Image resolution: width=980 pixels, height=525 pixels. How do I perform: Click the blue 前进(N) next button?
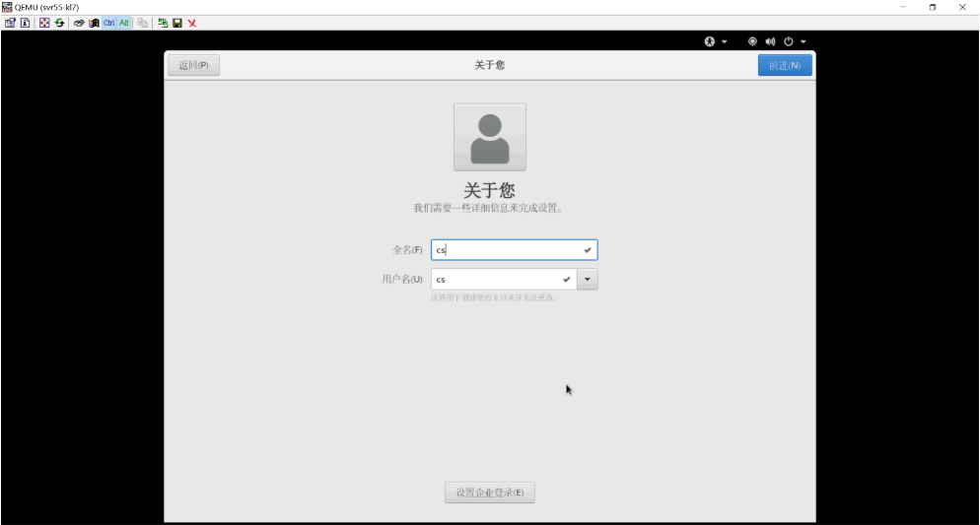(x=785, y=65)
